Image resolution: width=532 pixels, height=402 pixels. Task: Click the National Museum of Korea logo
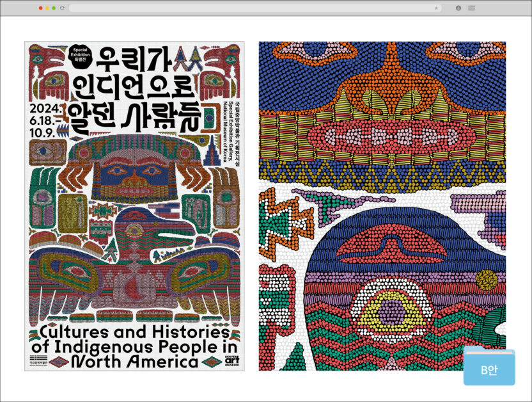(36, 362)
